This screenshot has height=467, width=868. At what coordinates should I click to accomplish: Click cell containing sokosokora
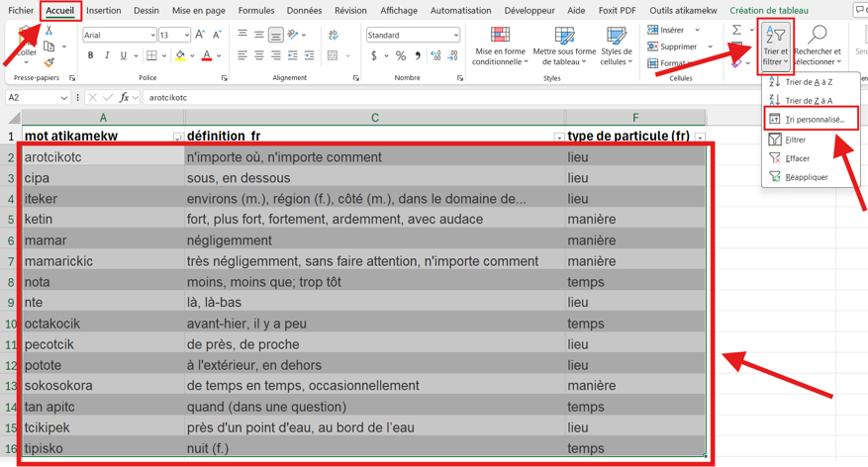103,386
